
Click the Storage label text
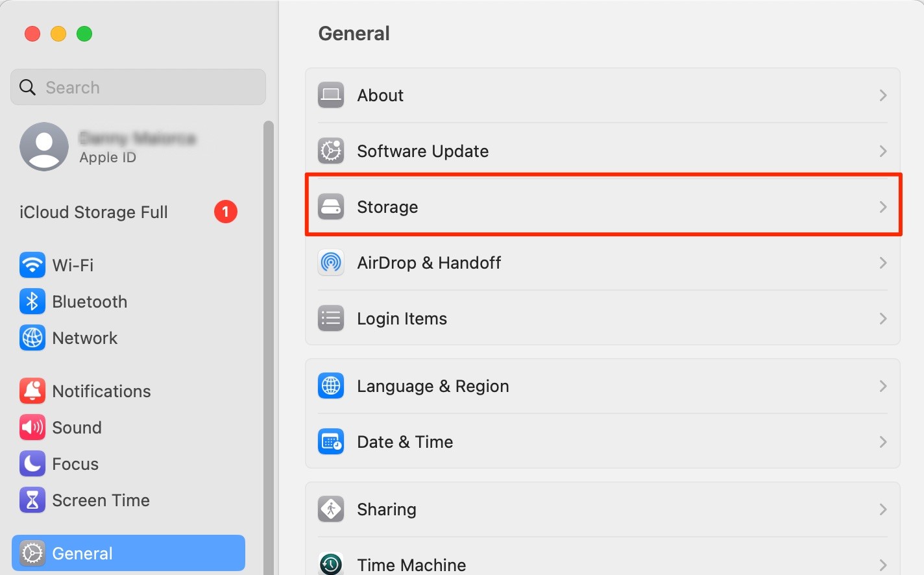point(387,207)
